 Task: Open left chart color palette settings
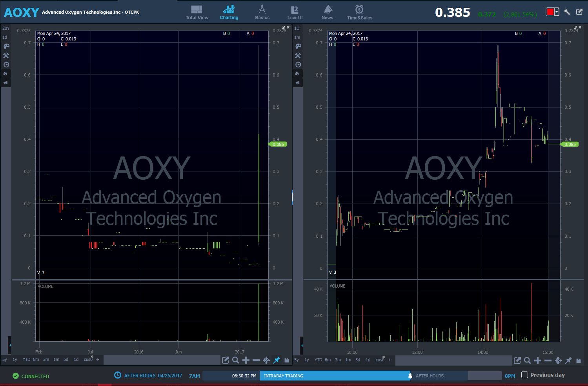pyautogui.click(x=6, y=46)
